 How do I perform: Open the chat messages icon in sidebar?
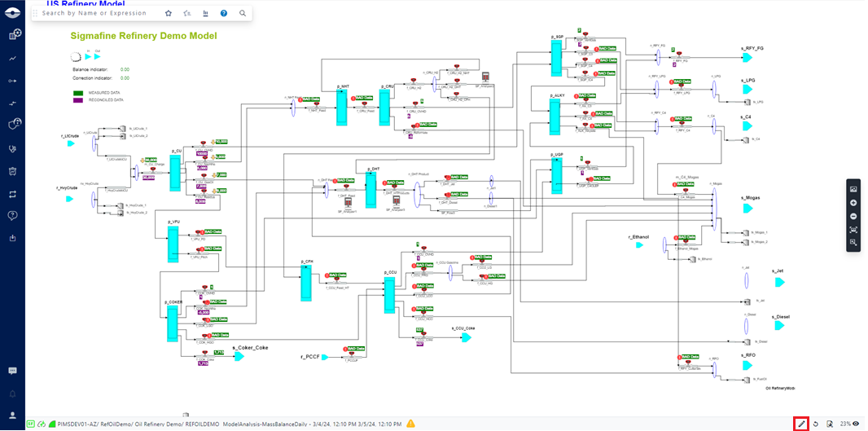point(13,371)
